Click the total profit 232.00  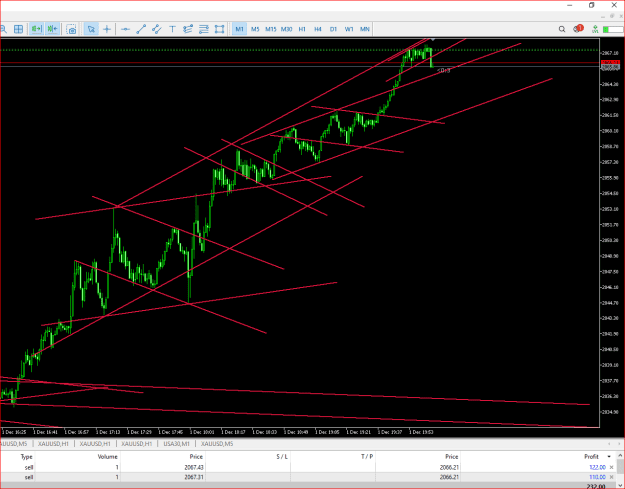click(597, 486)
